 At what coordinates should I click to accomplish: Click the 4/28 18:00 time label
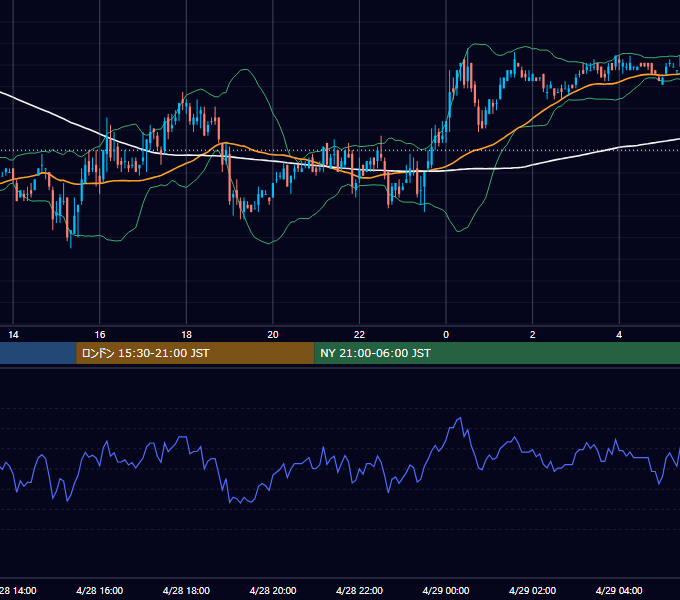(x=186, y=590)
